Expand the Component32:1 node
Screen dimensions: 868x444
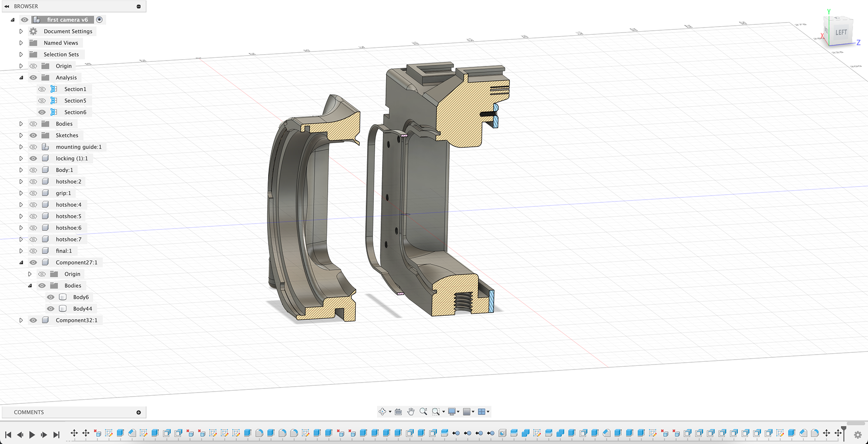click(x=21, y=320)
